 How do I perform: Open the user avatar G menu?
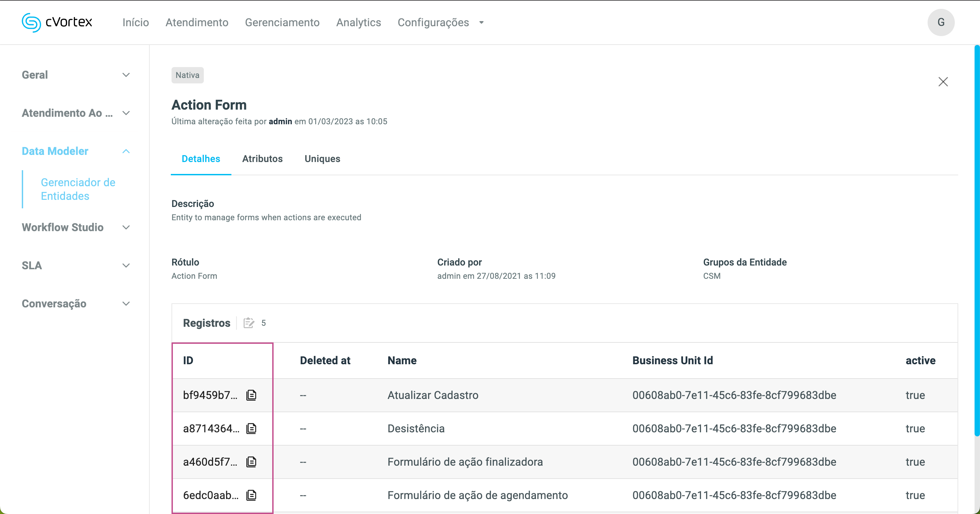click(941, 22)
